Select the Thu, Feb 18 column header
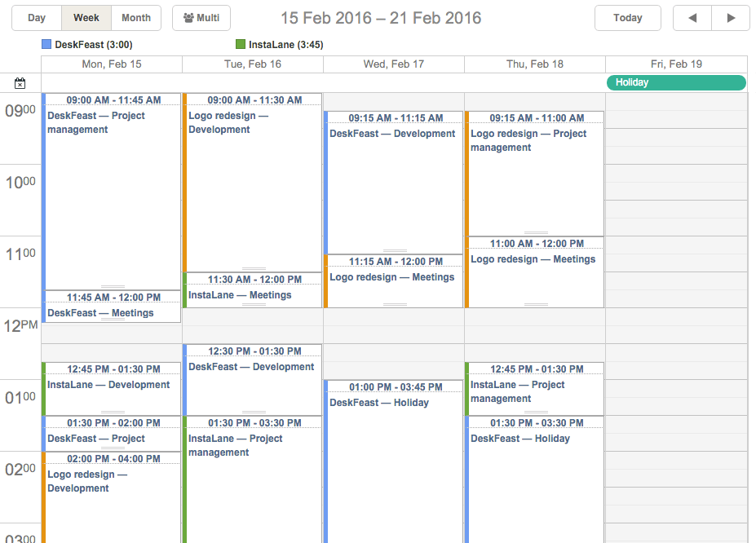The width and height of the screenshot is (756, 543). (x=535, y=64)
